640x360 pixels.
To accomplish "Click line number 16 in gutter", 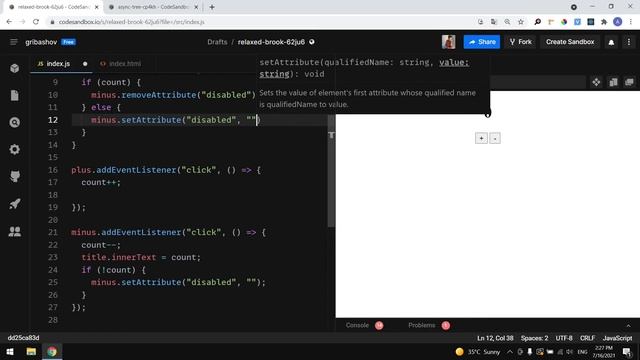I will (x=53, y=170).
